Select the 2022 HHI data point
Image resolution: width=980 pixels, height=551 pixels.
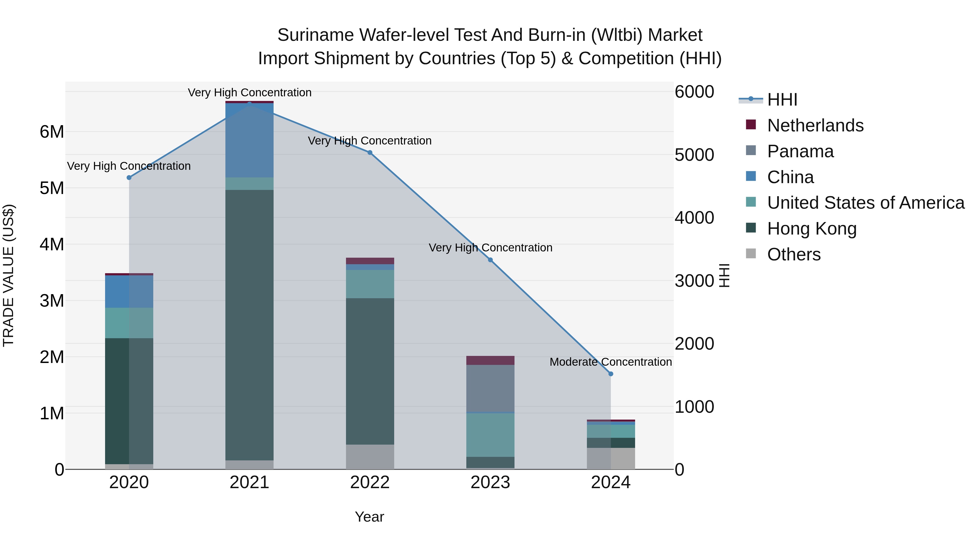pos(370,152)
